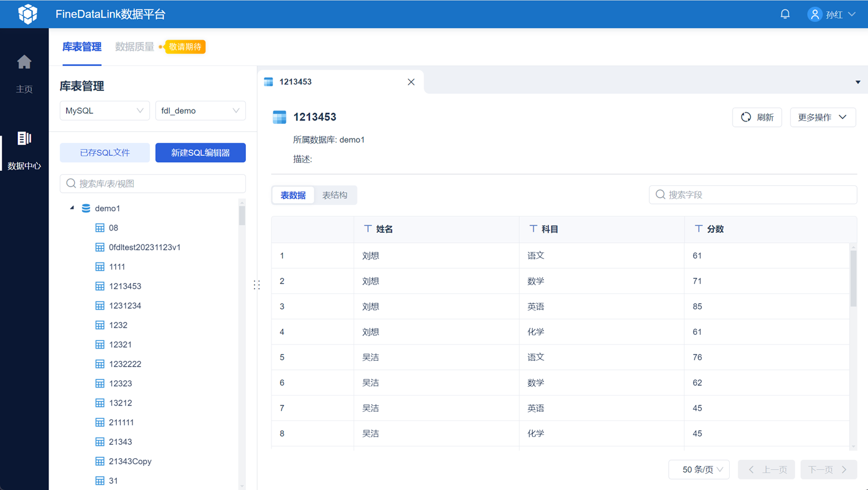Screen dimensions: 868x490
Task: Collapse the demo1 tree node
Action: [72, 208]
